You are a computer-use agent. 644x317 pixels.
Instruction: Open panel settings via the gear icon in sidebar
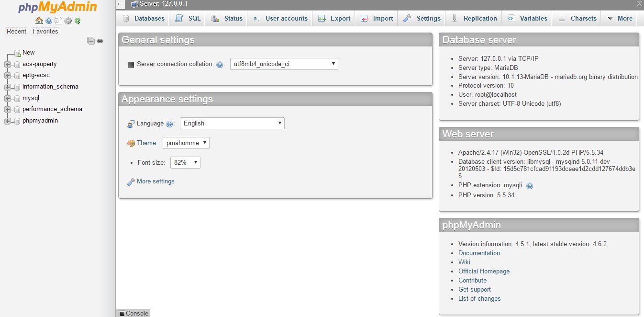pos(67,21)
